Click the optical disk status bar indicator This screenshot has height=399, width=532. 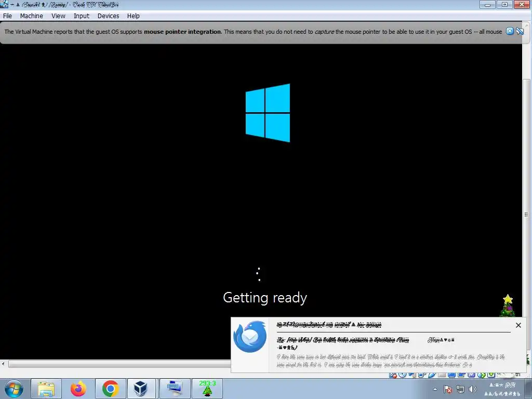tap(403, 374)
